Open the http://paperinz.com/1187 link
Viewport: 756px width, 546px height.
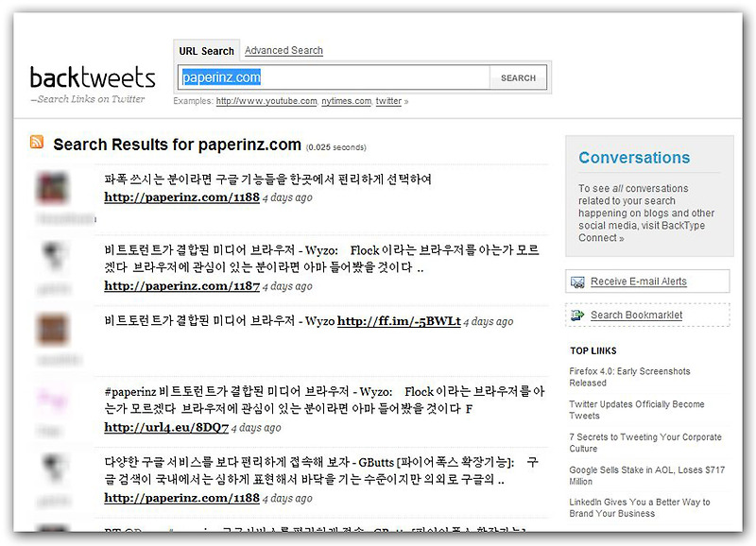[181, 286]
